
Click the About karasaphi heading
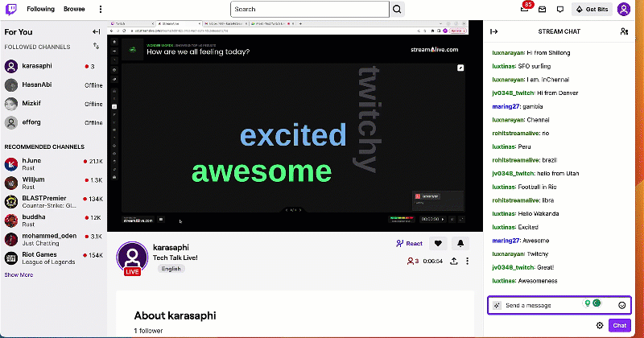[x=175, y=315]
